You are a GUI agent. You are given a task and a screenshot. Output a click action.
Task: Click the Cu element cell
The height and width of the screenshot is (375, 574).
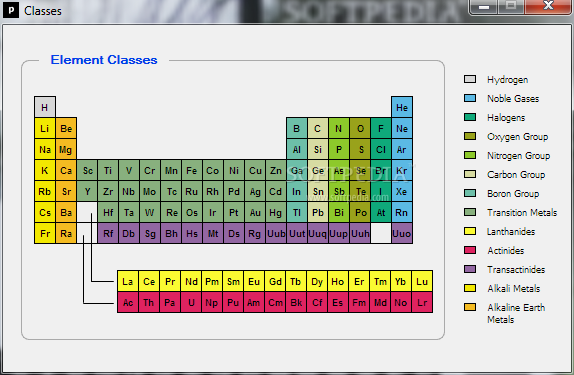click(255, 170)
